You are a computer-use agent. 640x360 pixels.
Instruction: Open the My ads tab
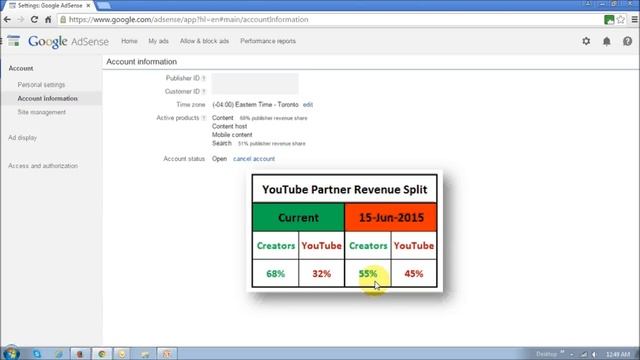coord(158,41)
